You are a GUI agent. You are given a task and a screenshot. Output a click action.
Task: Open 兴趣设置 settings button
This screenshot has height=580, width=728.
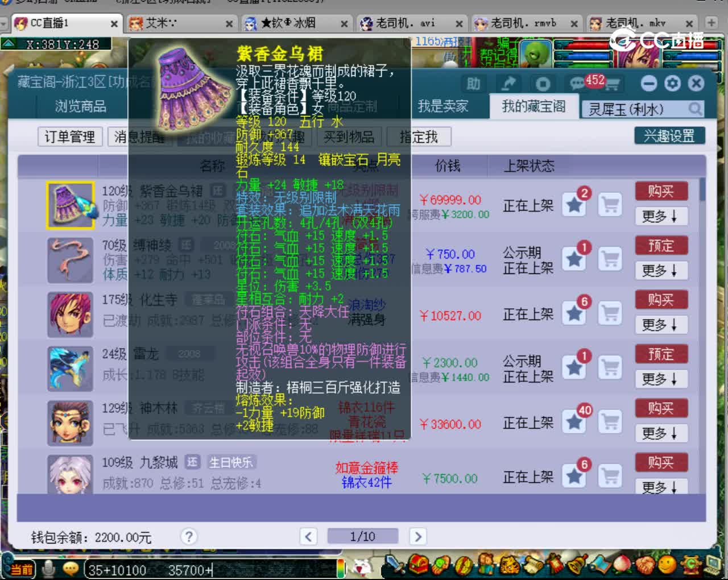(x=669, y=136)
